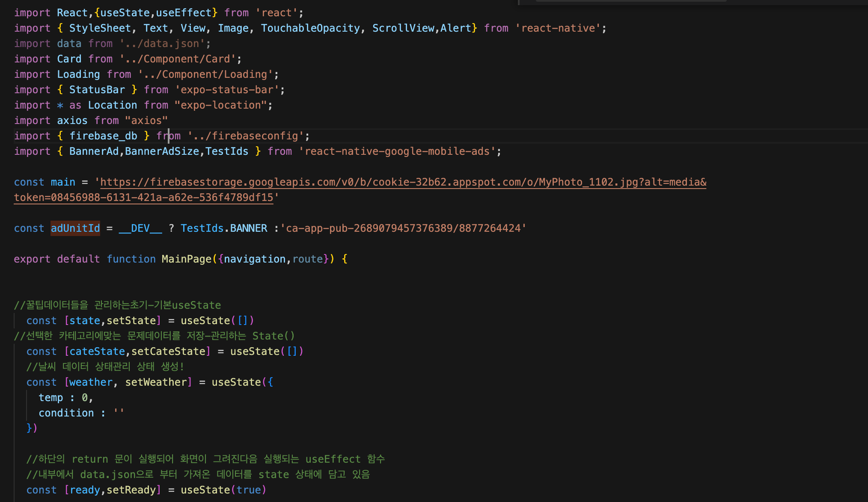The width and height of the screenshot is (868, 502).
Task: Click the 'route' parameter of MainPage
Action: coord(307,259)
